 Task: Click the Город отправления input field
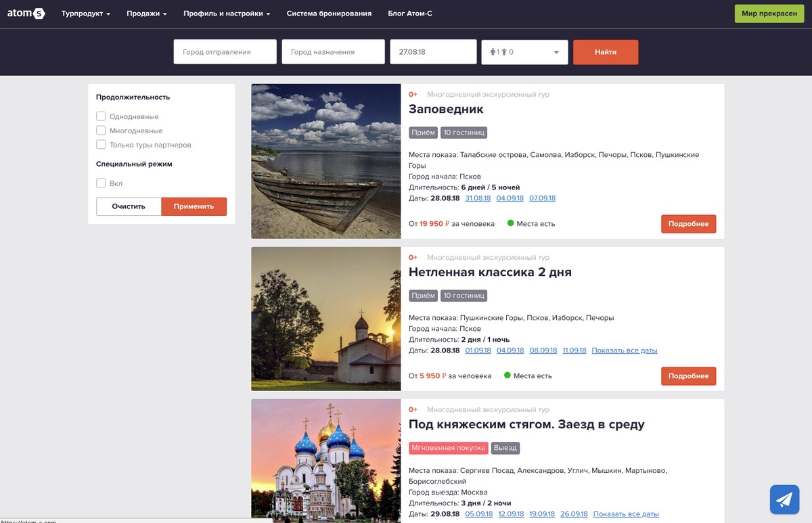pos(225,52)
